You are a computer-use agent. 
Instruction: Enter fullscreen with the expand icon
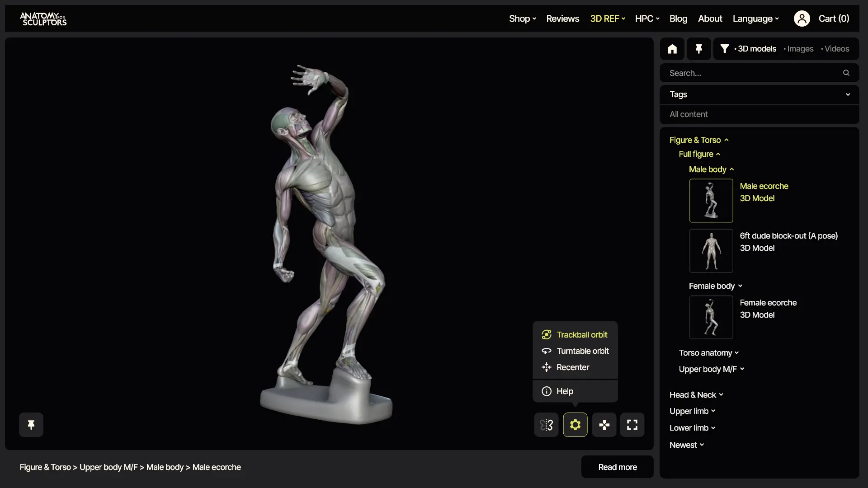tap(632, 425)
